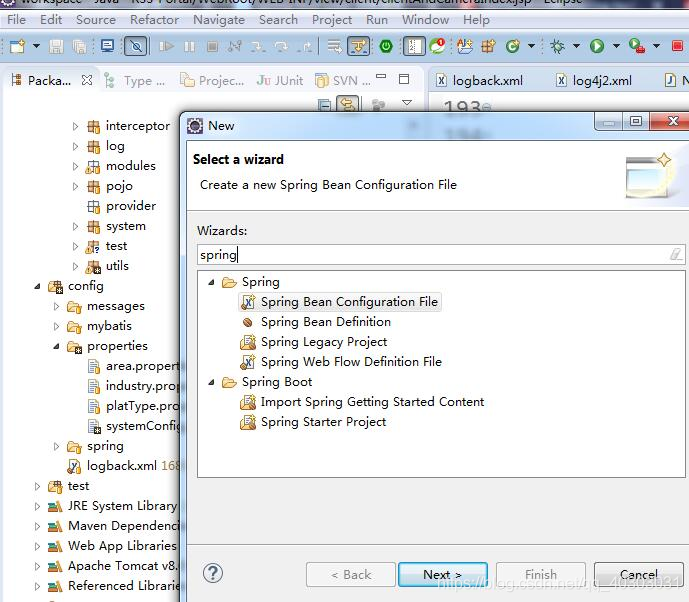Image resolution: width=689 pixels, height=602 pixels.
Task: Click the Cancel button
Action: (x=638, y=574)
